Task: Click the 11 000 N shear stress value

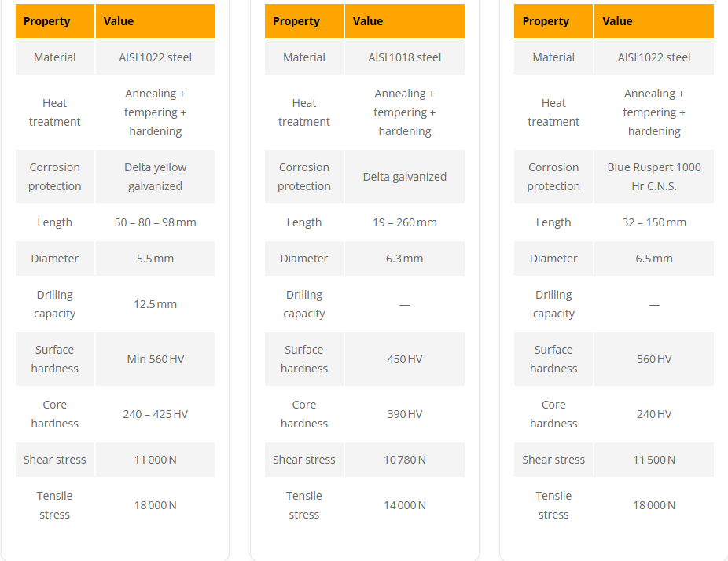Action: coord(155,460)
